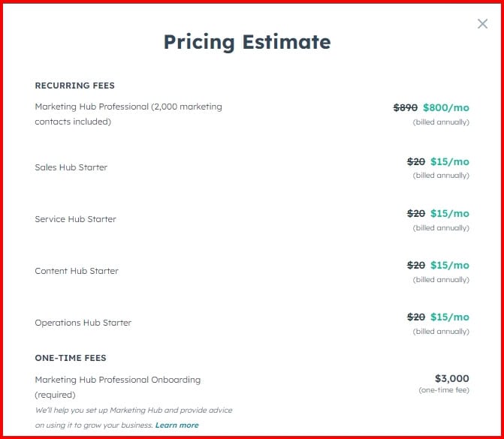Click the $15/mo price for Sales Hub
The height and width of the screenshot is (439, 504).
click(450, 161)
